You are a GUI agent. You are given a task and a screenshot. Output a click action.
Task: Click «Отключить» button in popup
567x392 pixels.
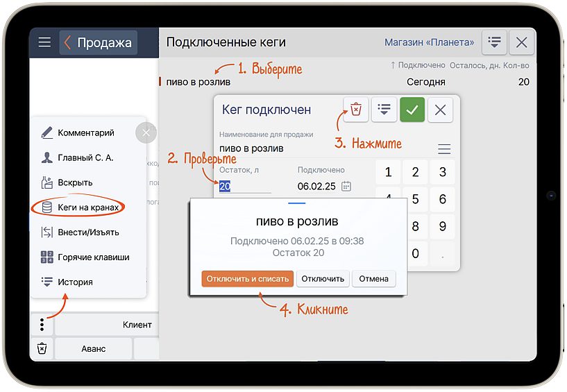coord(323,279)
